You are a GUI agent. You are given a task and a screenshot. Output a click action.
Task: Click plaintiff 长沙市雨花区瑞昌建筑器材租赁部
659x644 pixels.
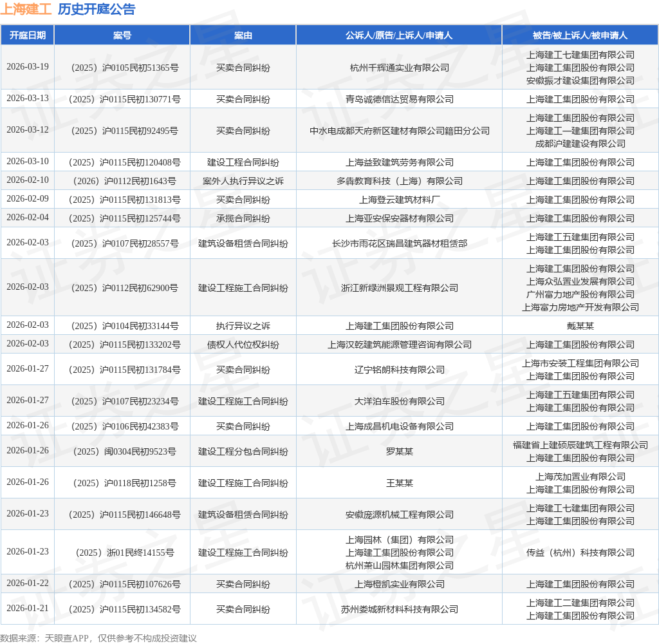[399, 243]
